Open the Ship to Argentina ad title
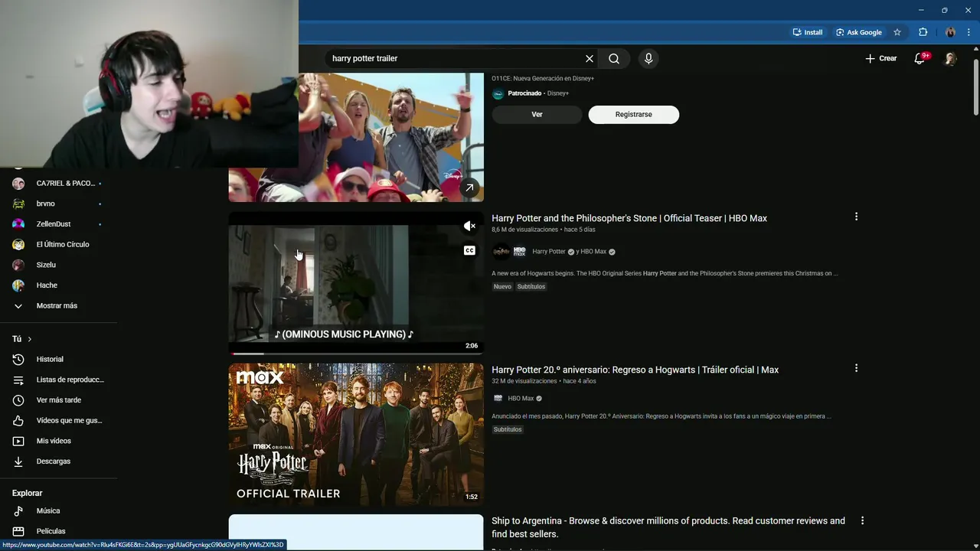 pos(668,527)
